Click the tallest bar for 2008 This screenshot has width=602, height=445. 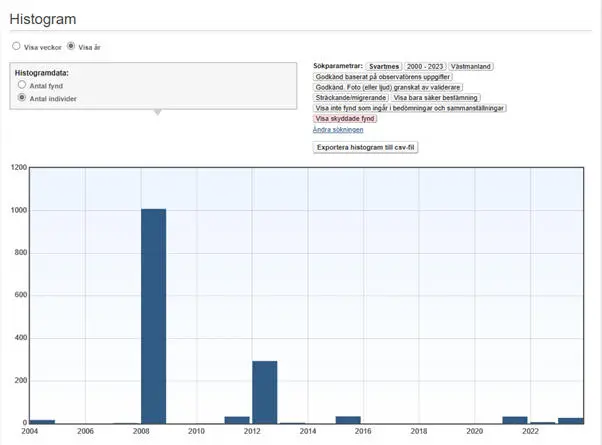tap(153, 316)
